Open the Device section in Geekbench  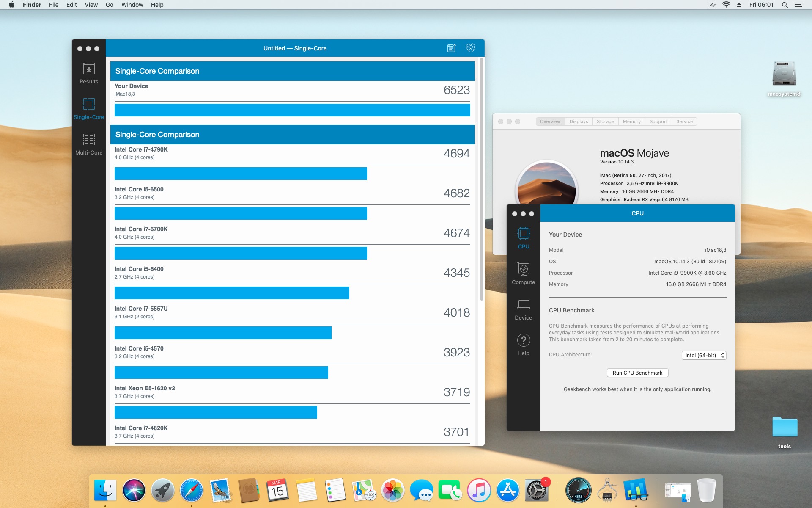coord(523,309)
